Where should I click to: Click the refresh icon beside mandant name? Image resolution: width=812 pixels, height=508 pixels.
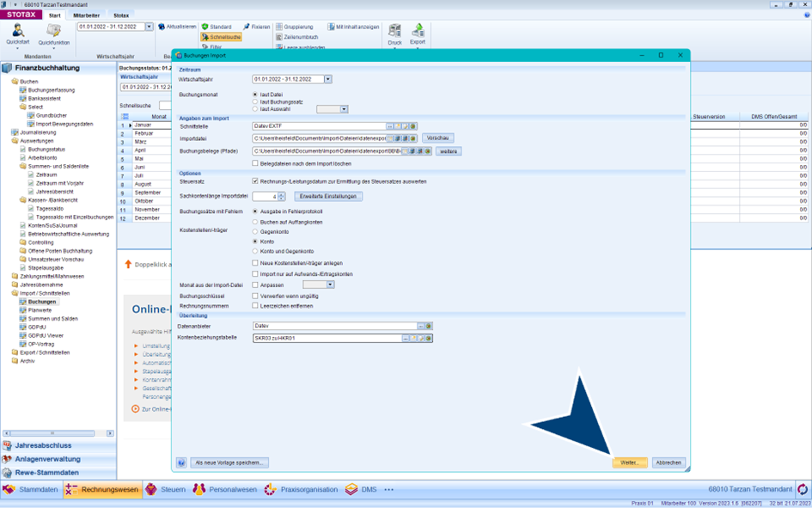(803, 489)
